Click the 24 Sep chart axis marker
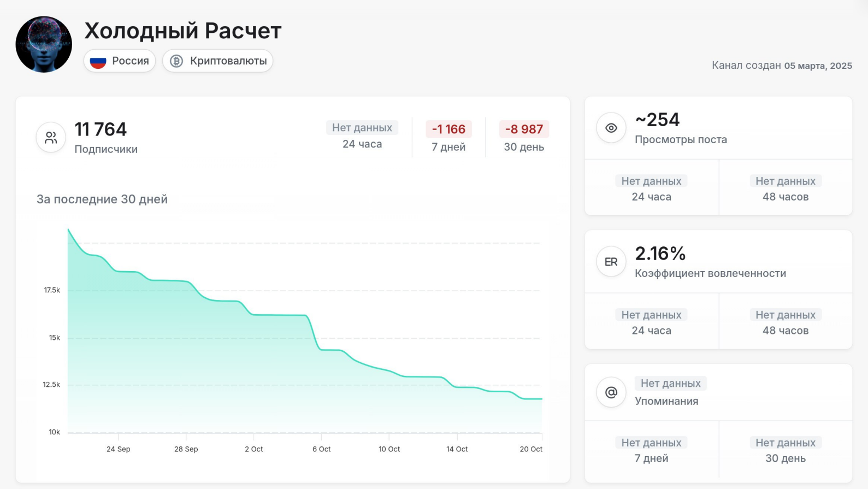The image size is (868, 489). pyautogui.click(x=119, y=449)
